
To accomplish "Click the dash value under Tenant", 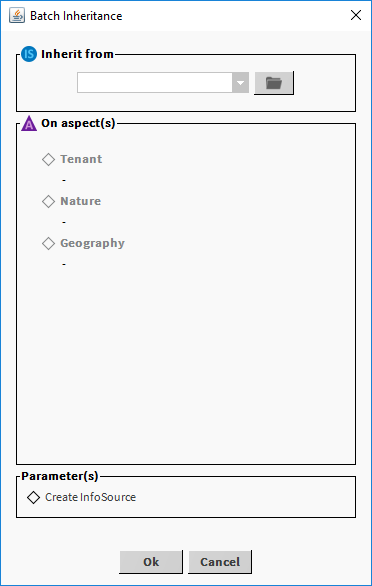I will pyautogui.click(x=64, y=181).
